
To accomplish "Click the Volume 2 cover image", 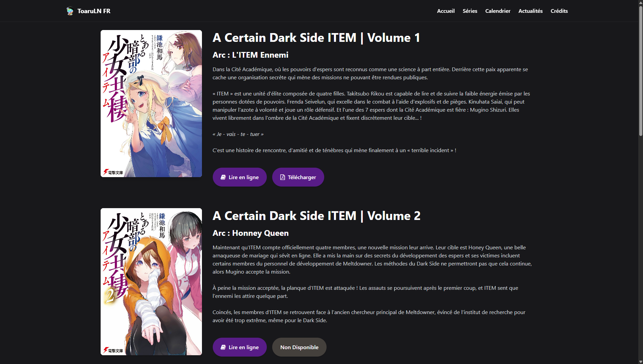I will 151,282.
